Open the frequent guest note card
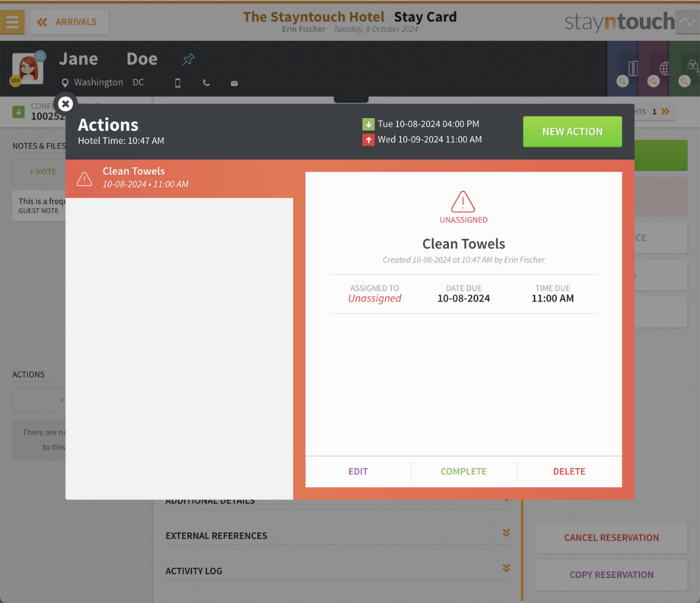 coord(40,206)
